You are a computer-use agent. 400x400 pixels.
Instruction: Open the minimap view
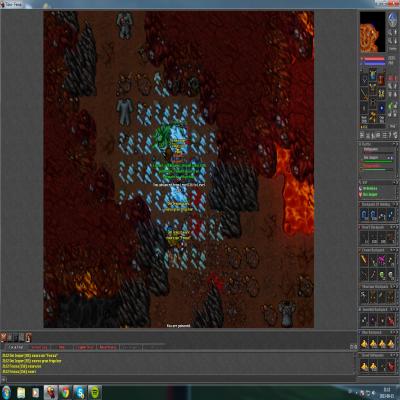[x=373, y=32]
